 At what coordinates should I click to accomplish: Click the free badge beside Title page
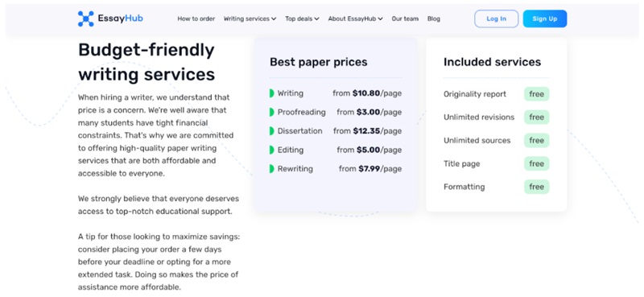(536, 163)
